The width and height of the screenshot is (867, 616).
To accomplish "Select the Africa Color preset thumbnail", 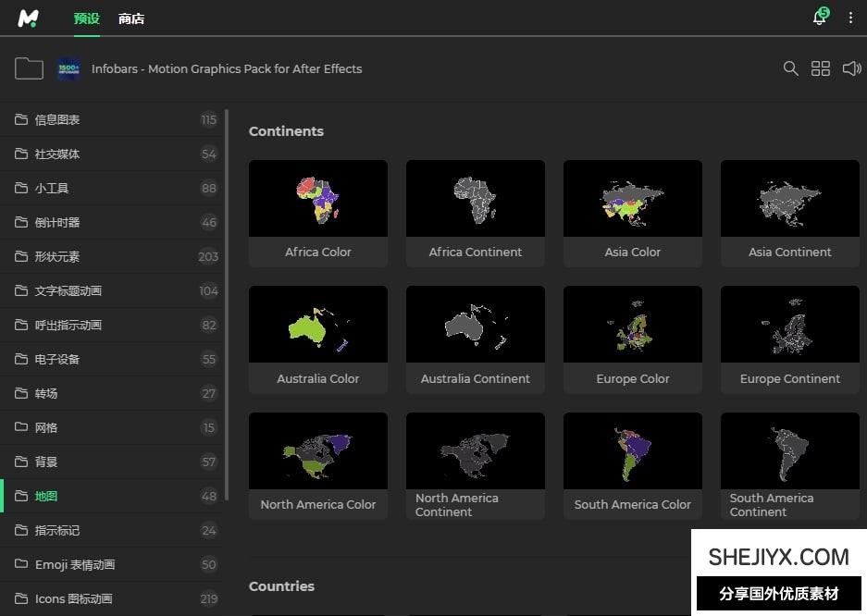I will pos(318,198).
